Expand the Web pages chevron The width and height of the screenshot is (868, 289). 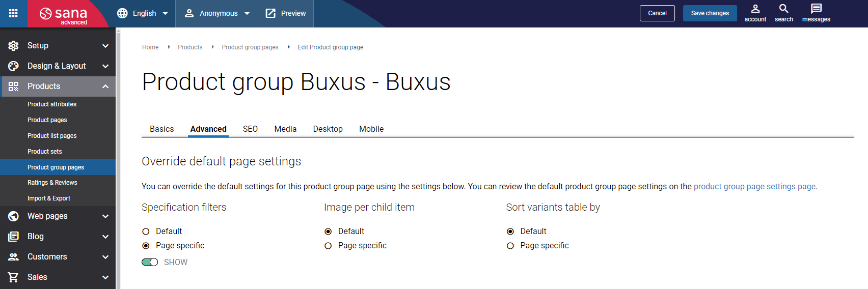pos(105,216)
